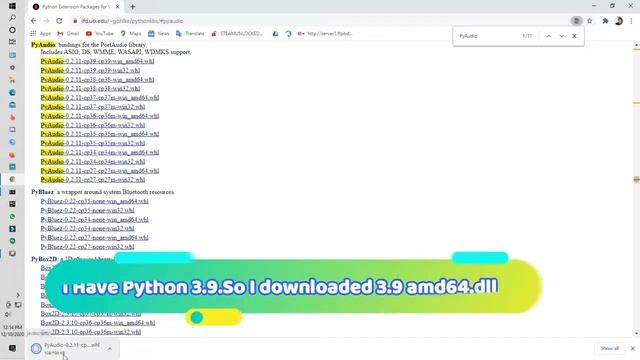Download PyAudio cp37m win32 wheel

(93, 107)
